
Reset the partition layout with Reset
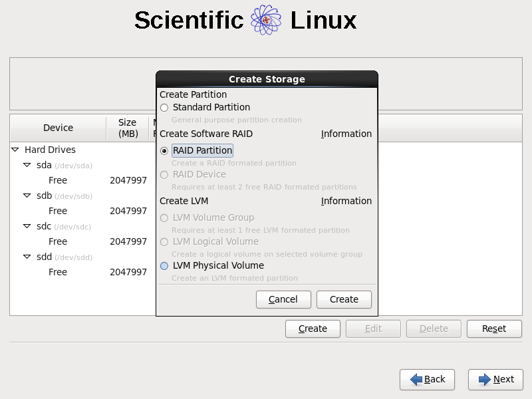(x=494, y=329)
